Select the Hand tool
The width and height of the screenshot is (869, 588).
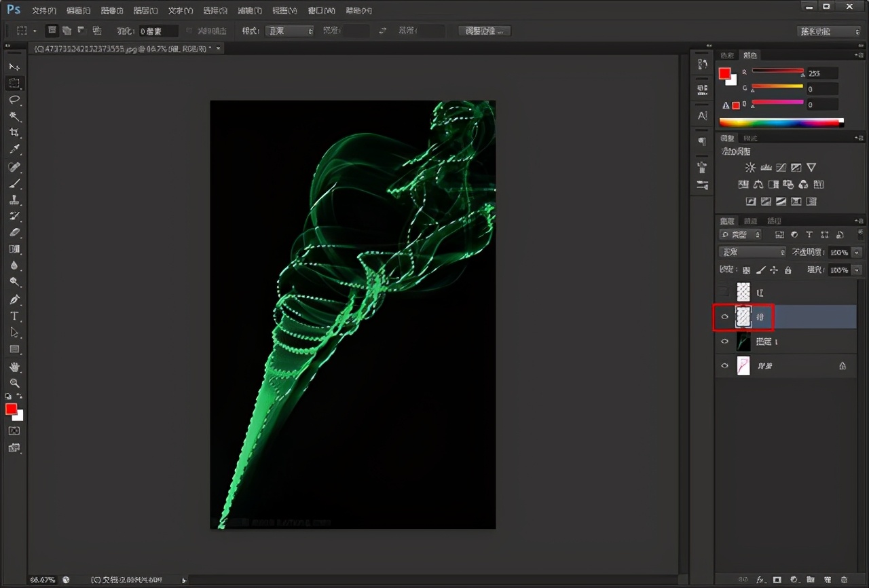coord(14,367)
